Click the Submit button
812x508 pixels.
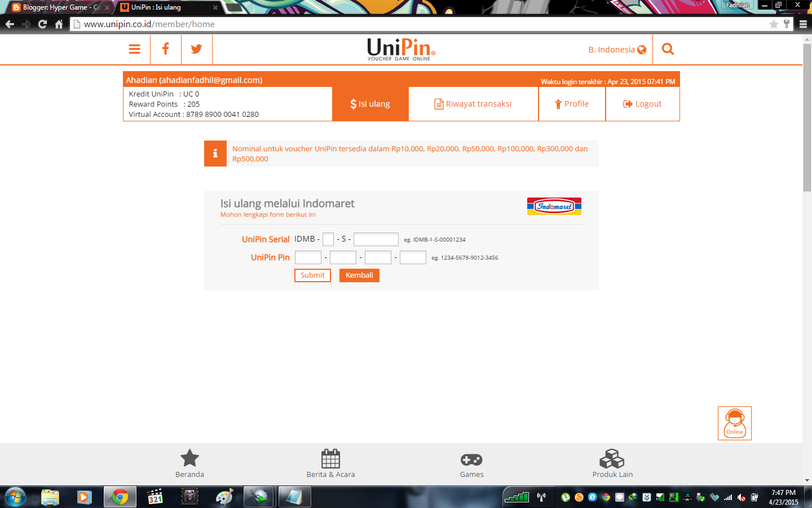[312, 275]
